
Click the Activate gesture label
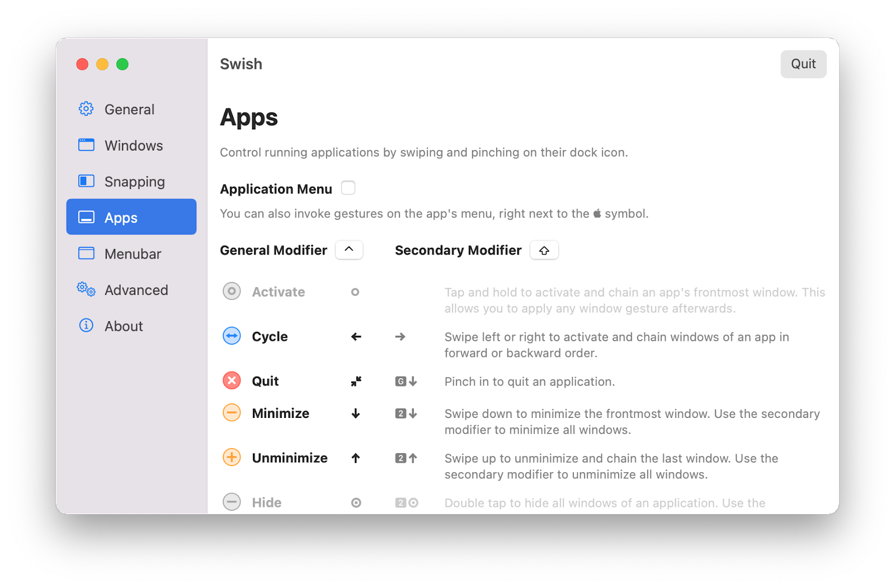pyautogui.click(x=279, y=292)
